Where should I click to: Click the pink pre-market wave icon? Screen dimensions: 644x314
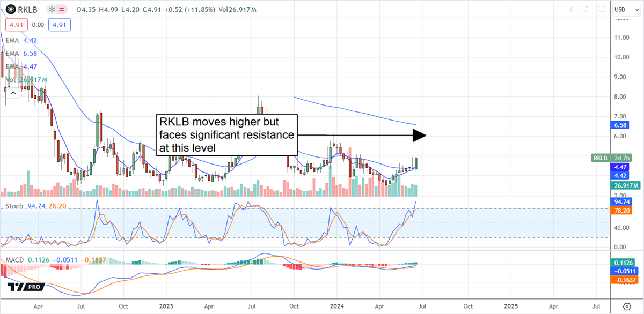(x=61, y=9)
